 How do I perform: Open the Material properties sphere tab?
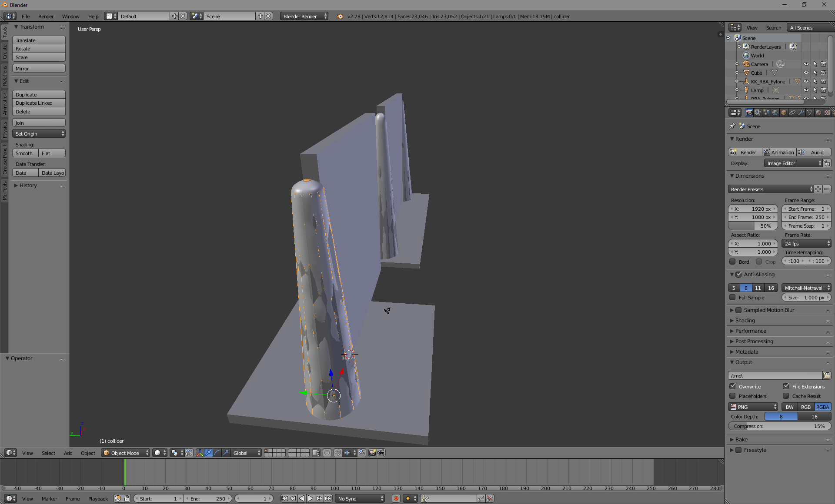click(818, 113)
